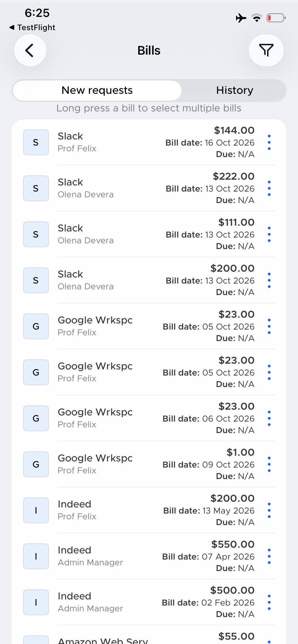Open the $144.00 amount
The width and height of the screenshot is (298, 644).
coord(234,130)
